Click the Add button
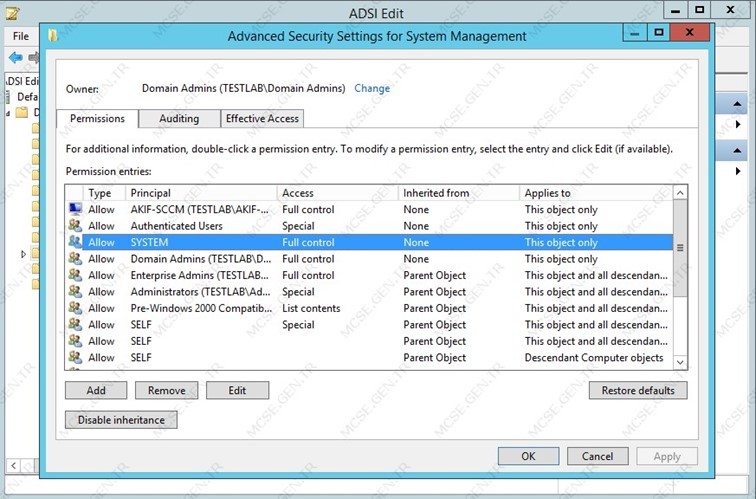The height and width of the screenshot is (499, 756). [96, 391]
